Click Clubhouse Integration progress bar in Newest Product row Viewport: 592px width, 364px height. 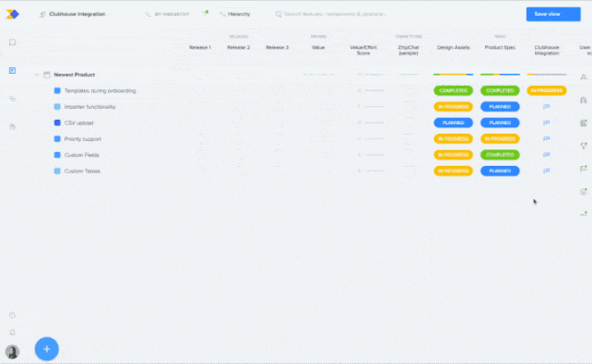tap(547, 75)
